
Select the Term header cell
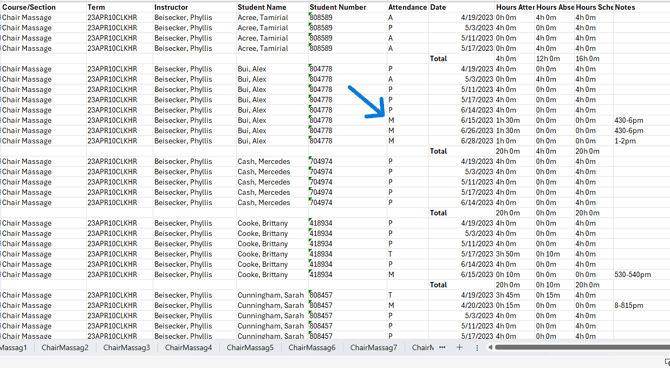tap(120, 7)
